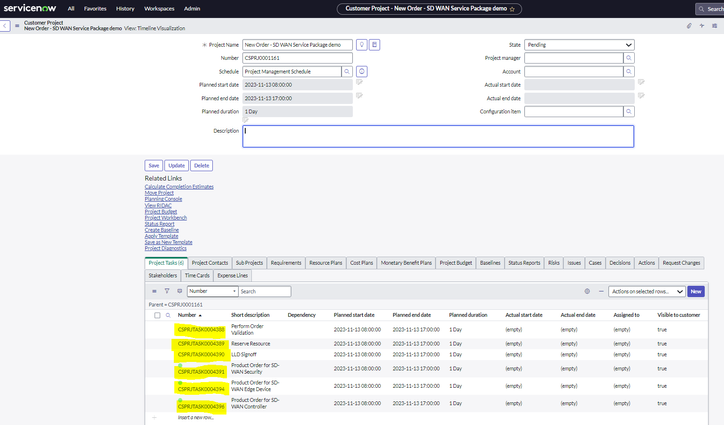Open the Favorites menu
The width and height of the screenshot is (724, 425).
[95, 9]
